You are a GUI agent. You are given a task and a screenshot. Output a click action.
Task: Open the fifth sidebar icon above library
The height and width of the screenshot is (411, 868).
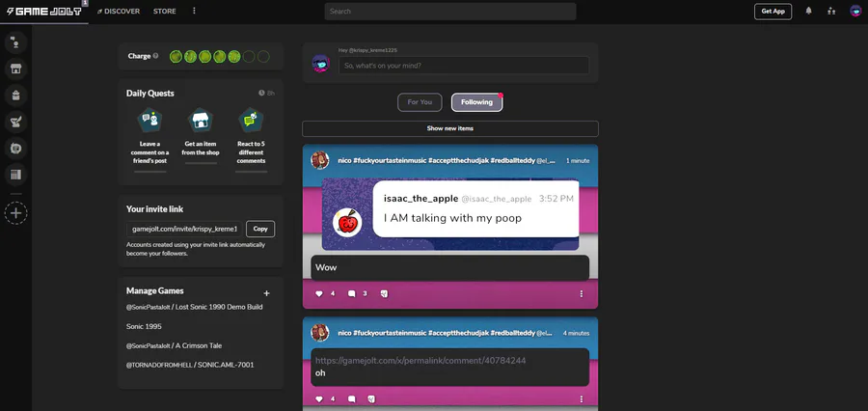pos(16,149)
